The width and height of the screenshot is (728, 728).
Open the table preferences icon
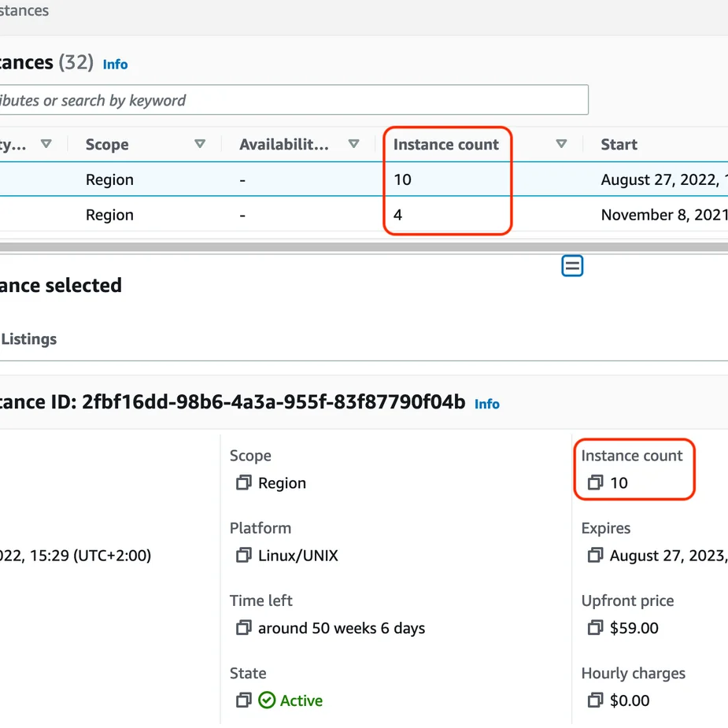(572, 265)
